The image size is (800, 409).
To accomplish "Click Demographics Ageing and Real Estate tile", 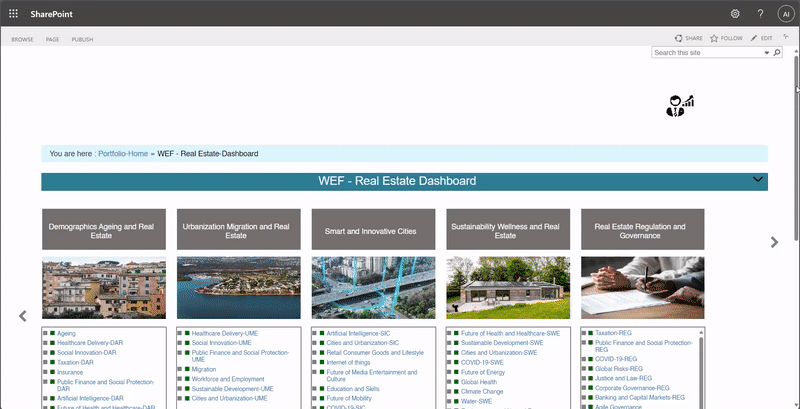I will (x=104, y=229).
